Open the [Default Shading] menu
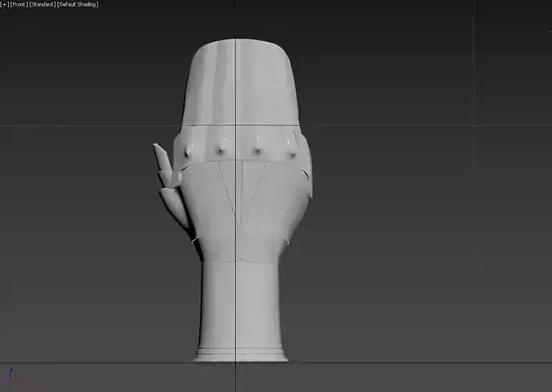Screen dimensions: 552x392 click(78, 5)
